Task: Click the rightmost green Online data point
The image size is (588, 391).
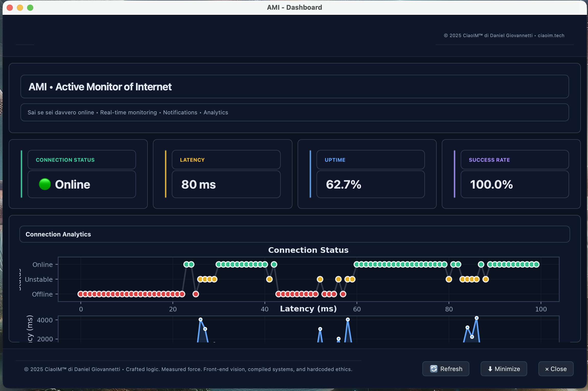Action: (537, 264)
